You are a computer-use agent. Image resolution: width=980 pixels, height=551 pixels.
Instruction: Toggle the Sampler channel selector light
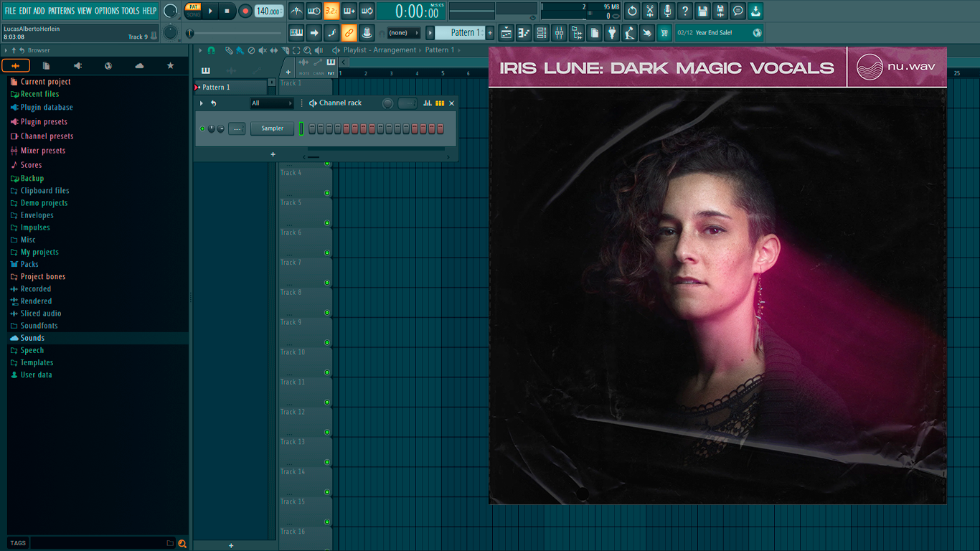tap(301, 128)
